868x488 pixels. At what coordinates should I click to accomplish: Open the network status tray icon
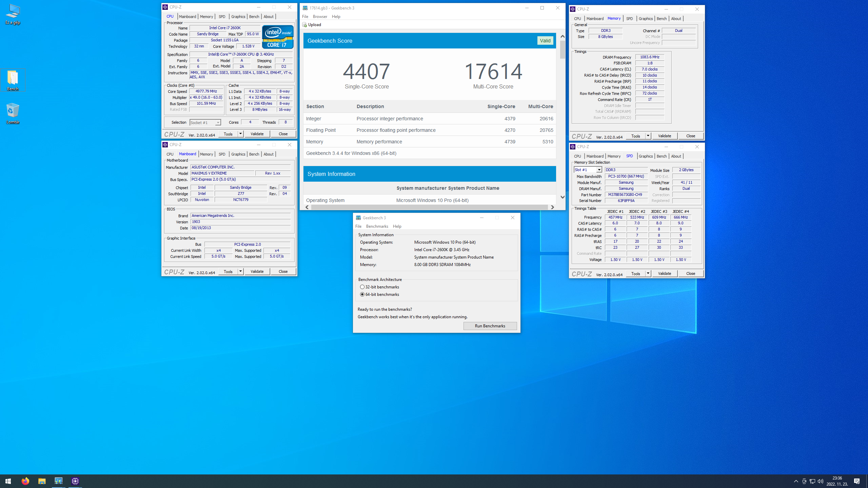coord(812,481)
